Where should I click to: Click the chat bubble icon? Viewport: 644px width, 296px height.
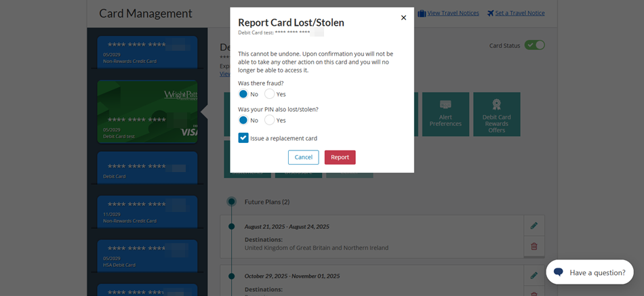pyautogui.click(x=558, y=272)
